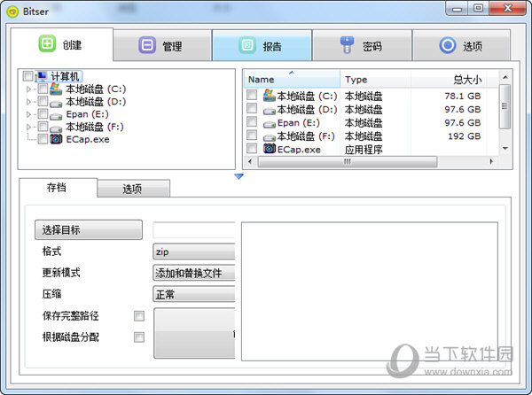This screenshot has height=395, width=532.
Task: Click the file list horizontal scrollbar thumb
Action: tap(348, 161)
